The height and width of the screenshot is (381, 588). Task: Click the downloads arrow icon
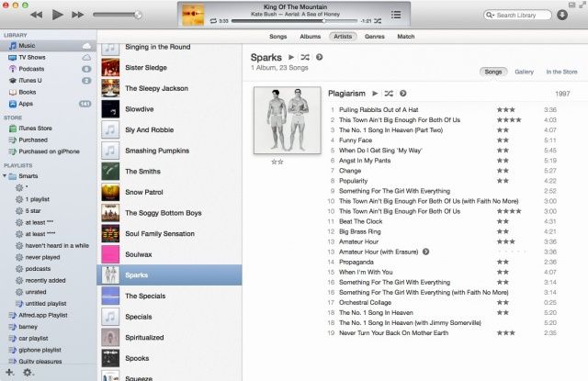point(562,15)
